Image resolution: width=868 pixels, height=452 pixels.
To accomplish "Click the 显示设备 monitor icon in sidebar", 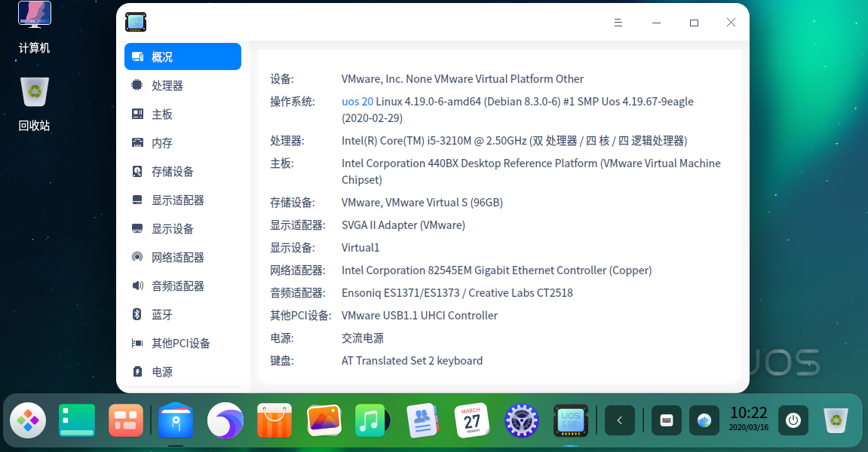I will [x=137, y=228].
